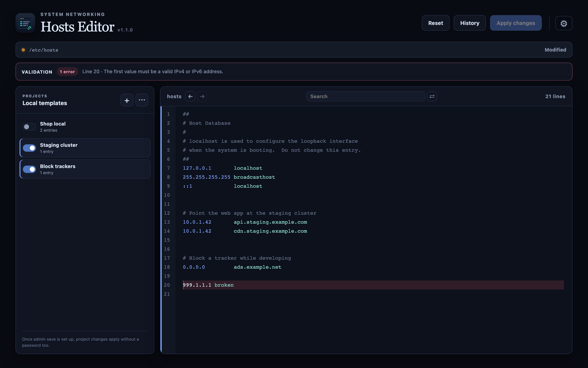Click the Hosts Editor app logo
Image resolution: width=588 pixels, height=368 pixels.
(x=25, y=23)
